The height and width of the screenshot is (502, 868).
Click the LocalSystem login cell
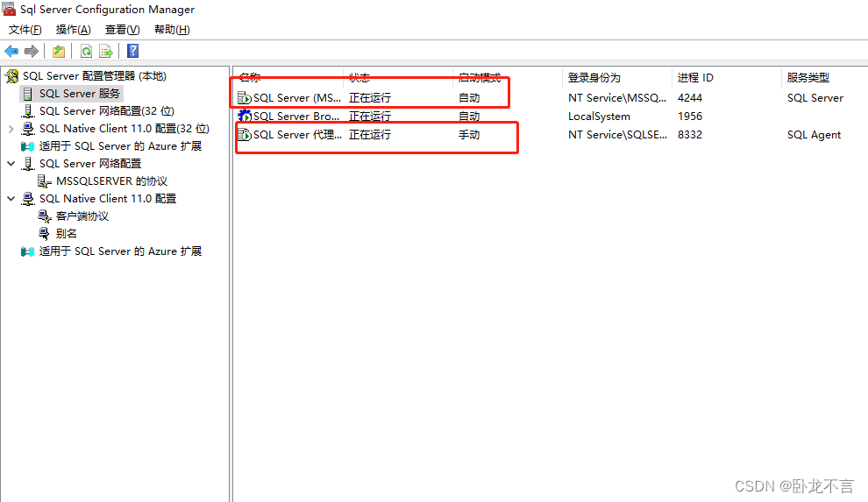[599, 117]
